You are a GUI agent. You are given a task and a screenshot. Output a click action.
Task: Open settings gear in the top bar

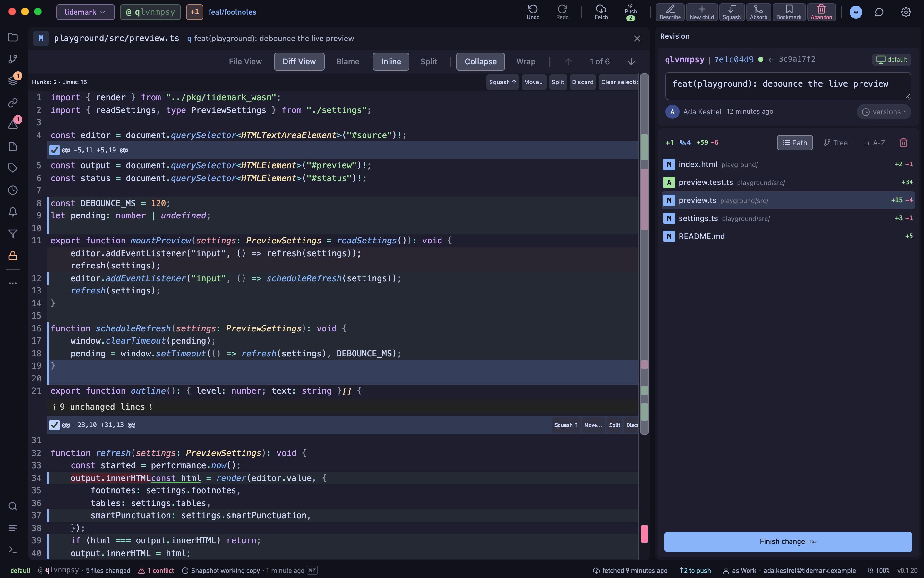tap(906, 12)
